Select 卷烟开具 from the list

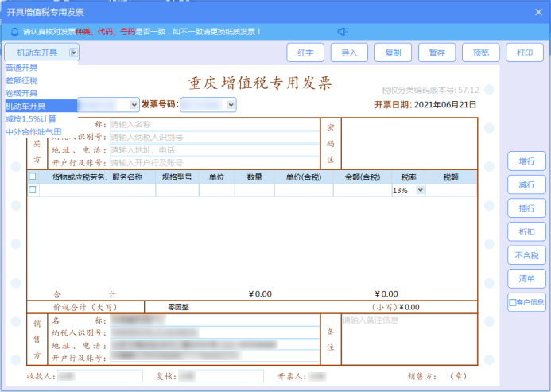point(22,93)
